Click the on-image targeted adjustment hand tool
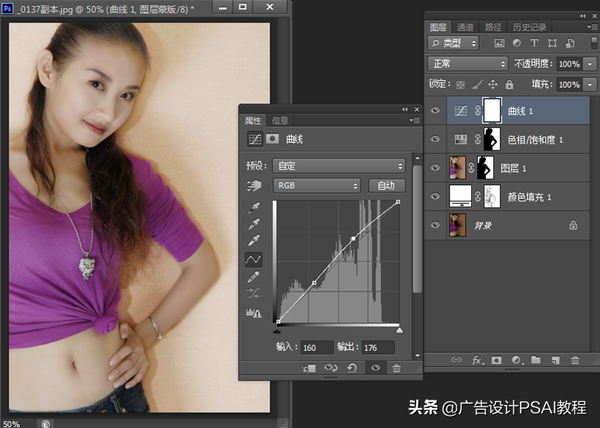 pyautogui.click(x=254, y=185)
